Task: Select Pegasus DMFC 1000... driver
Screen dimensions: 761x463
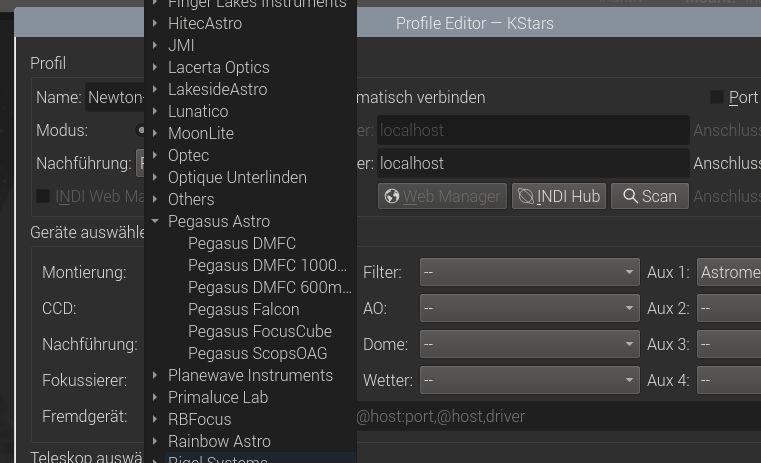Action: click(267, 265)
